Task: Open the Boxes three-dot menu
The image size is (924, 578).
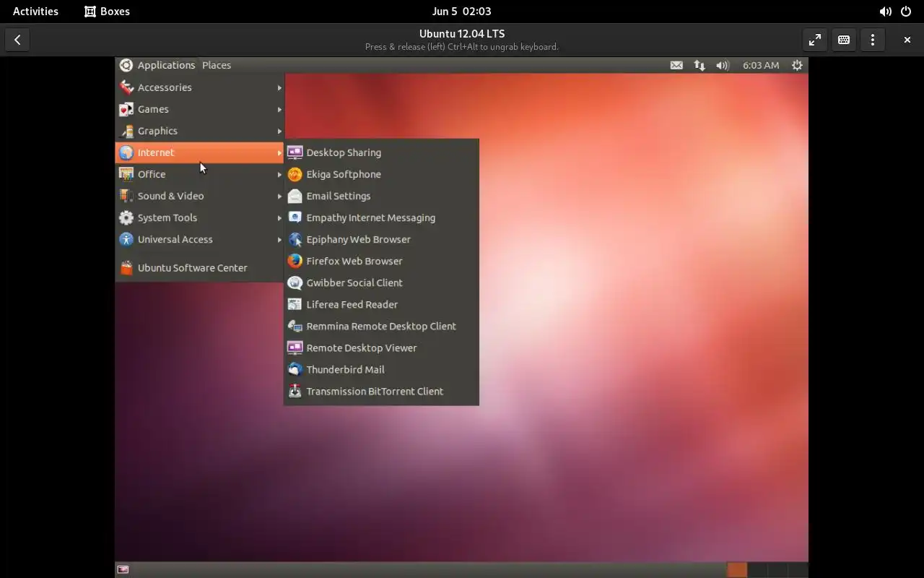Action: (873, 40)
